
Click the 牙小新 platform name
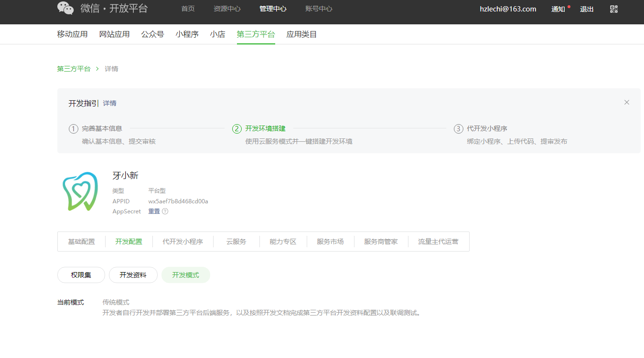pyautogui.click(x=126, y=176)
